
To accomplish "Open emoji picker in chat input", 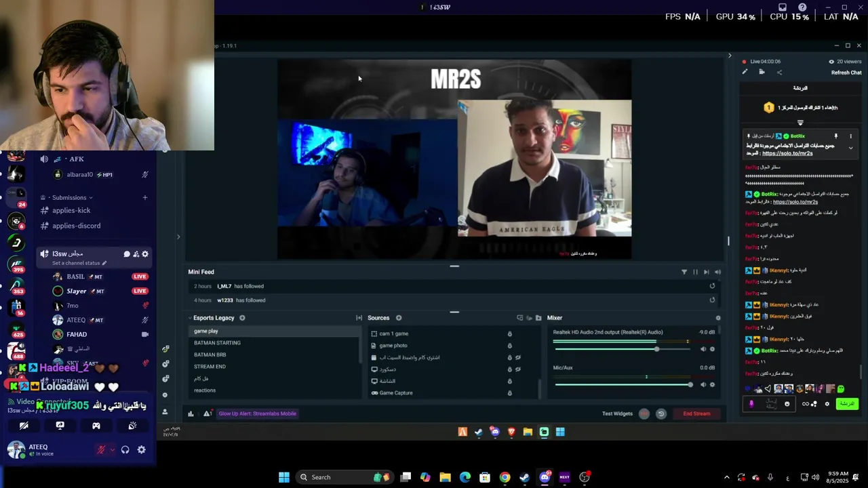I will tap(787, 404).
